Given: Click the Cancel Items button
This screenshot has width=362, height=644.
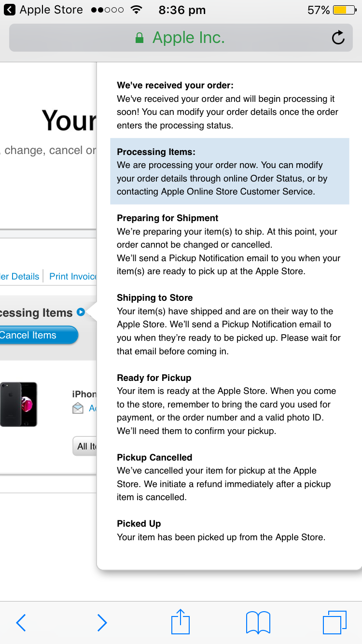Looking at the screenshot, I should click(x=39, y=335).
